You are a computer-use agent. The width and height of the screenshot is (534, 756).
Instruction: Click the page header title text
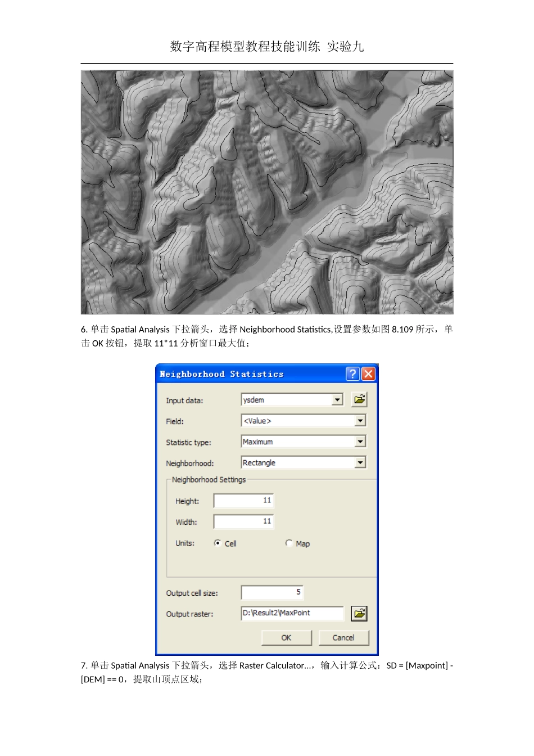click(267, 47)
